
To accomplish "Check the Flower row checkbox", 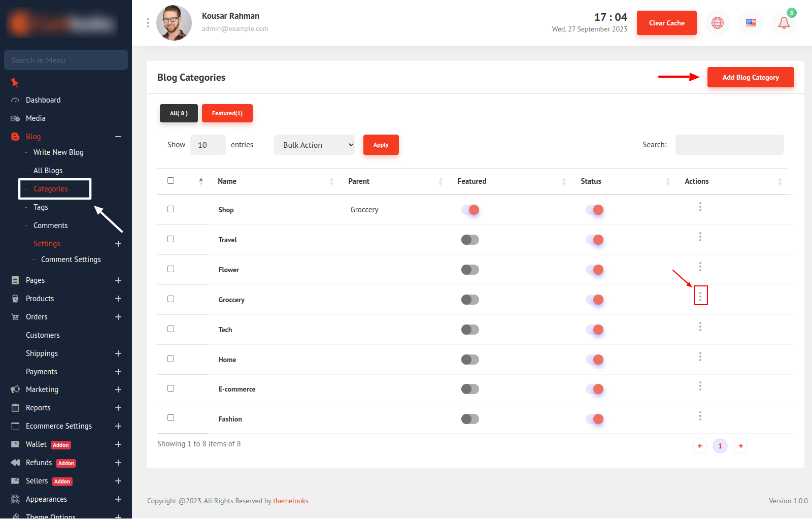I will point(171,269).
